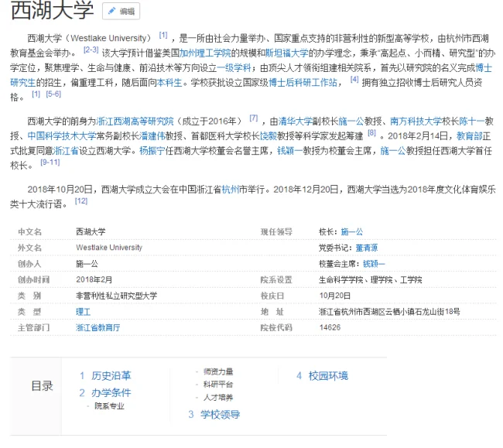Click the 创办人 value 施一公
503x448 pixels.
click(87, 264)
